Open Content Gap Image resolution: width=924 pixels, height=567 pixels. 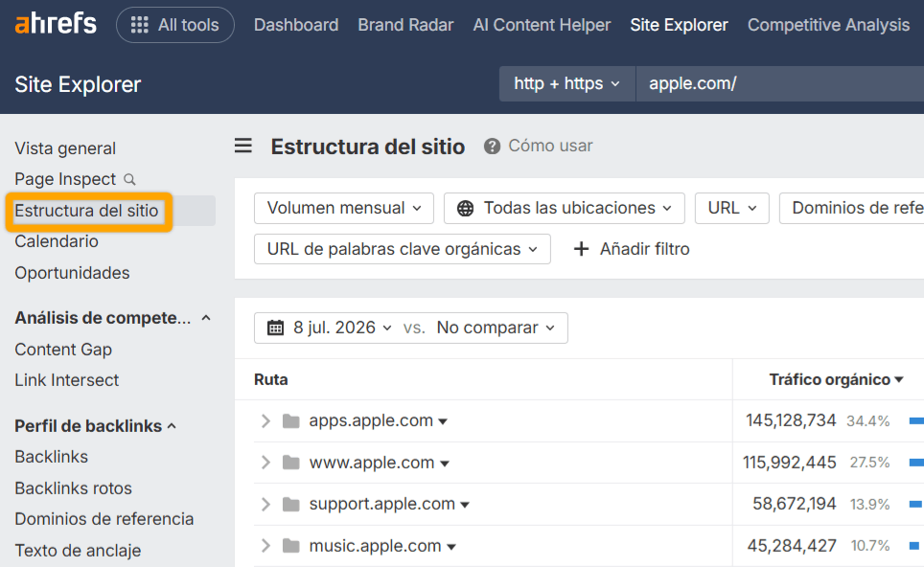pos(63,350)
